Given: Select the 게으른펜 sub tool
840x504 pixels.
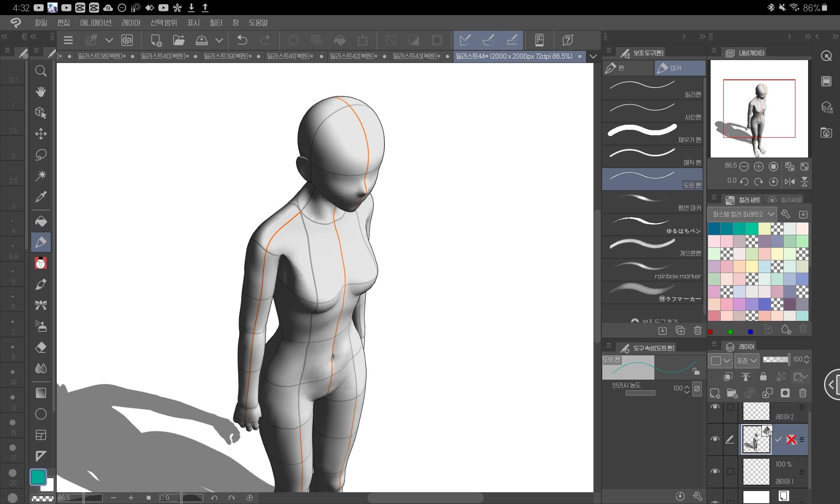Looking at the screenshot, I should pyautogui.click(x=652, y=247).
